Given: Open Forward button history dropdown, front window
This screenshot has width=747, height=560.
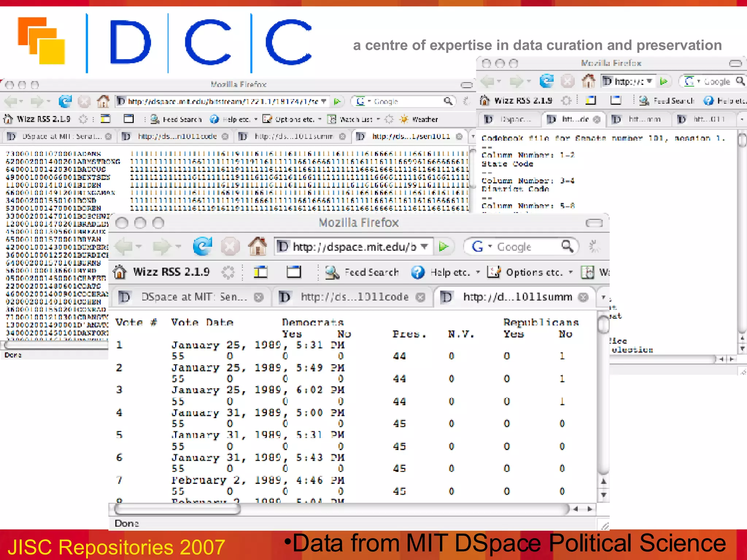Looking at the screenshot, I should [x=178, y=247].
